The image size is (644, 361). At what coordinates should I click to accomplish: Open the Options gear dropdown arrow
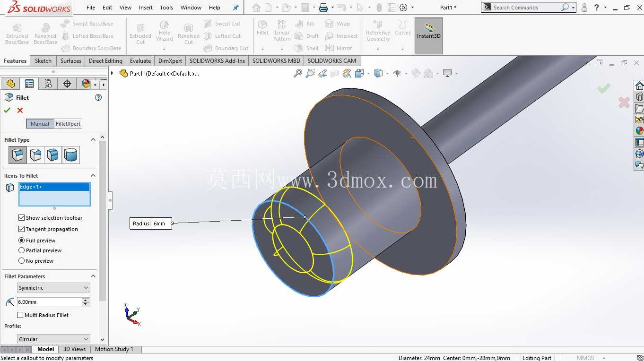point(413,8)
